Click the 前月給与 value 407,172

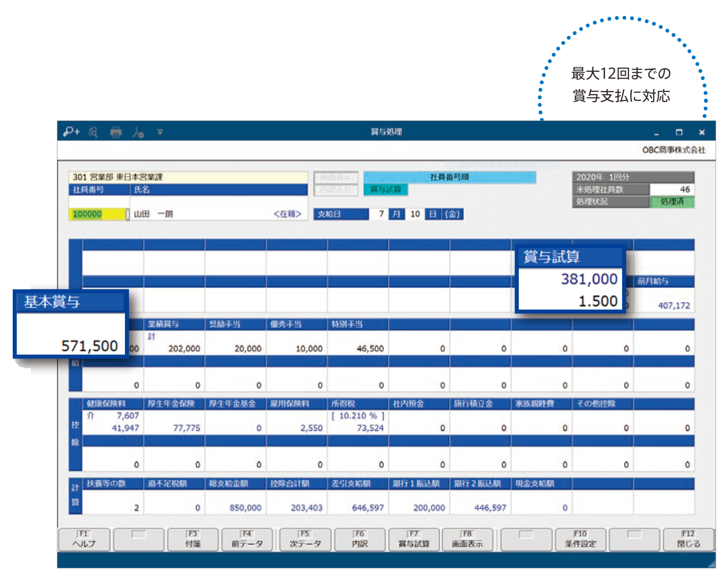click(674, 306)
